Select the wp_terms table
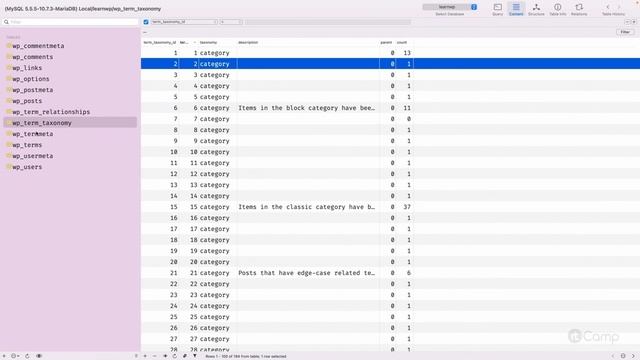 pyautogui.click(x=27, y=145)
